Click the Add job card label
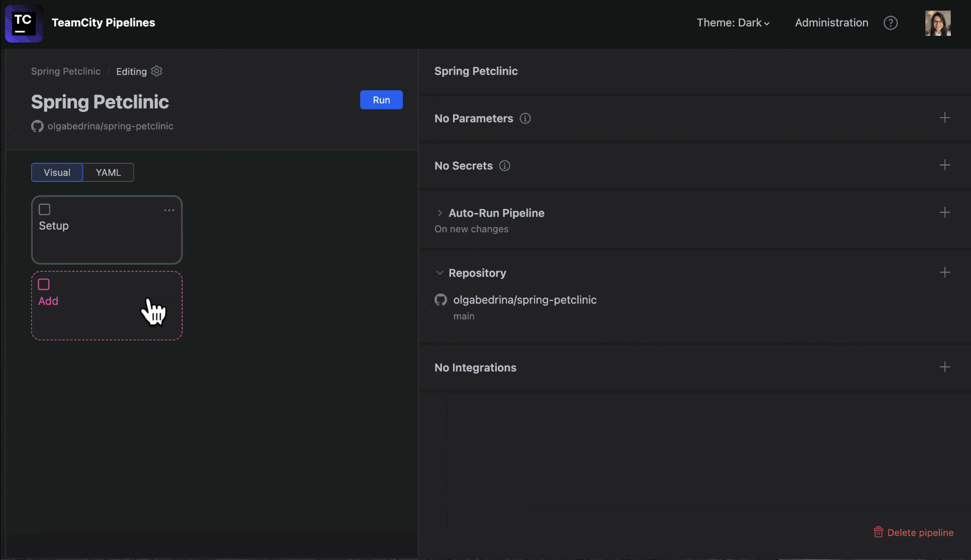Screen dimensions: 971x560 point(48,301)
